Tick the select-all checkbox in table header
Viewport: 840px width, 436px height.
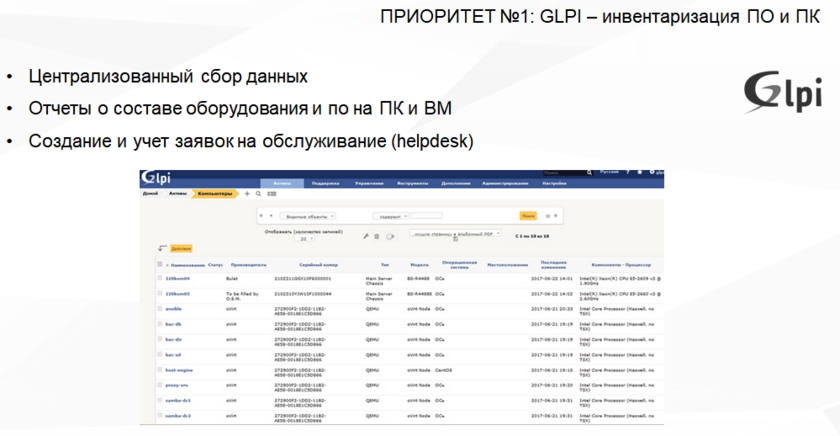158,265
